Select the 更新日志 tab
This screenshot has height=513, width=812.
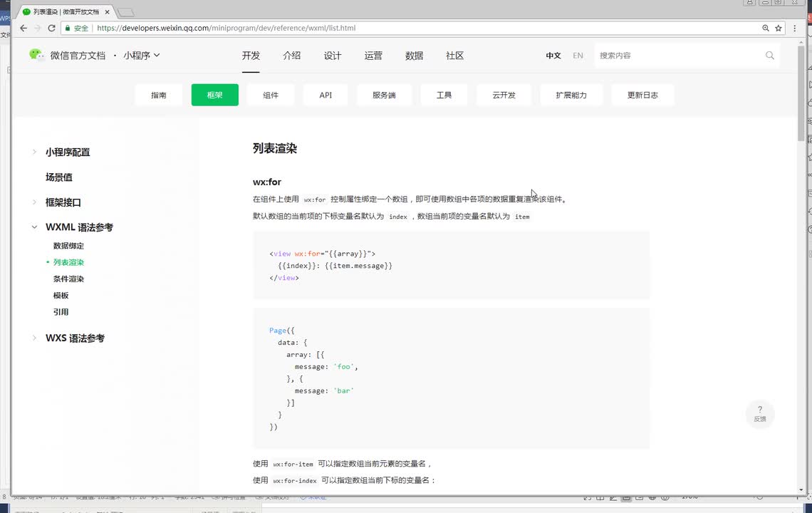(x=642, y=95)
